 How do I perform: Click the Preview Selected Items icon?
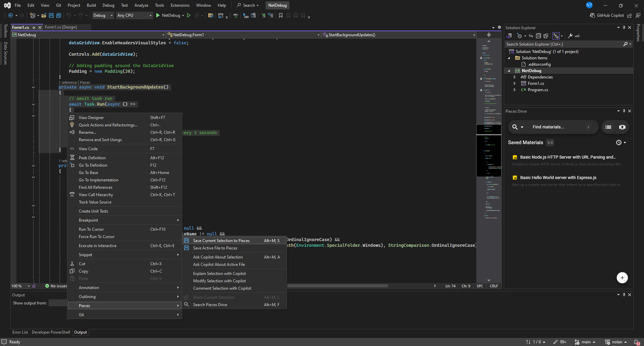[x=578, y=36]
